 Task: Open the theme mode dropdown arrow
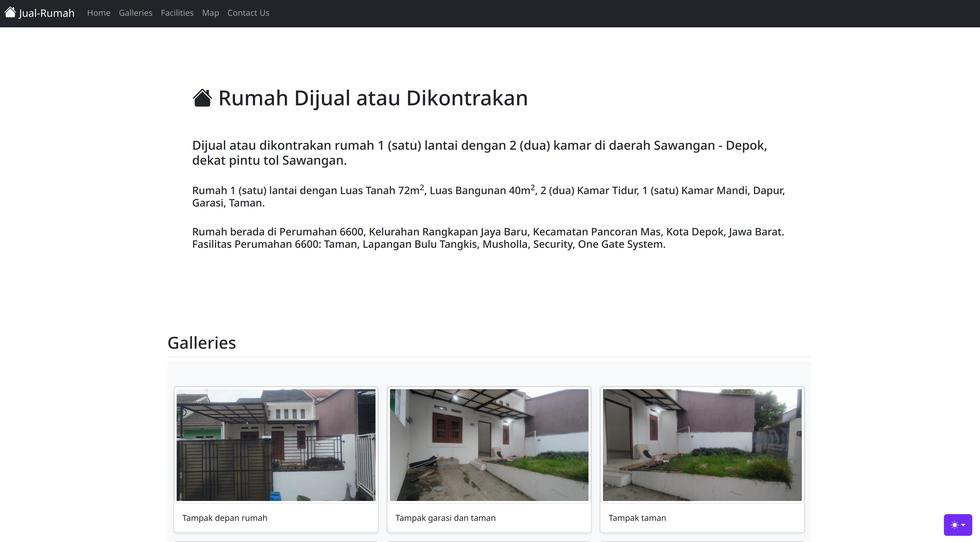pyautogui.click(x=963, y=525)
